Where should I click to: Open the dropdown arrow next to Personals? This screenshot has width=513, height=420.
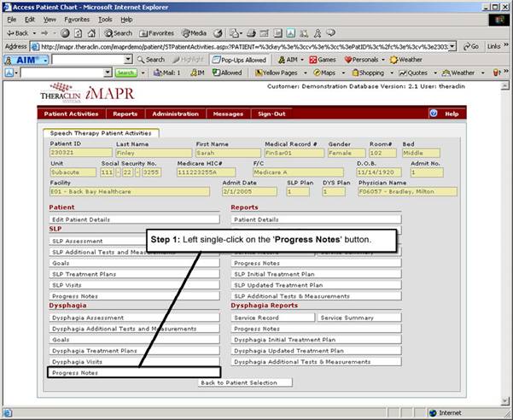tap(382, 60)
